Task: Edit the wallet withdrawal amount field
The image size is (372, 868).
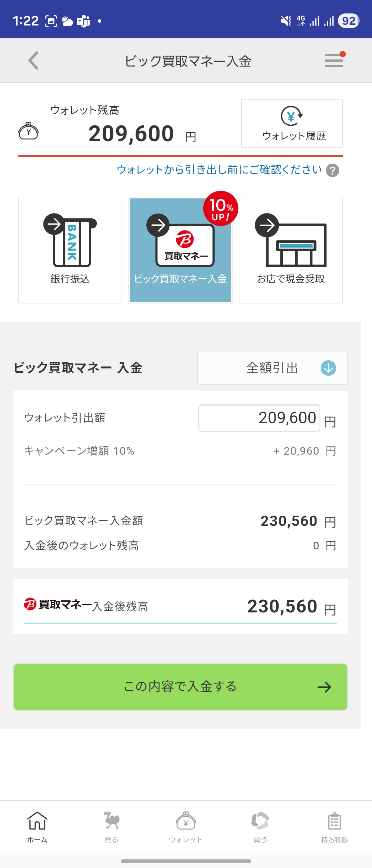Action: click(x=259, y=418)
